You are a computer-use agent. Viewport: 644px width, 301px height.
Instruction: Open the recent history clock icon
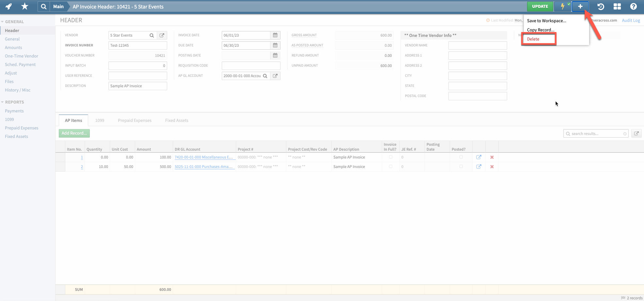click(601, 7)
